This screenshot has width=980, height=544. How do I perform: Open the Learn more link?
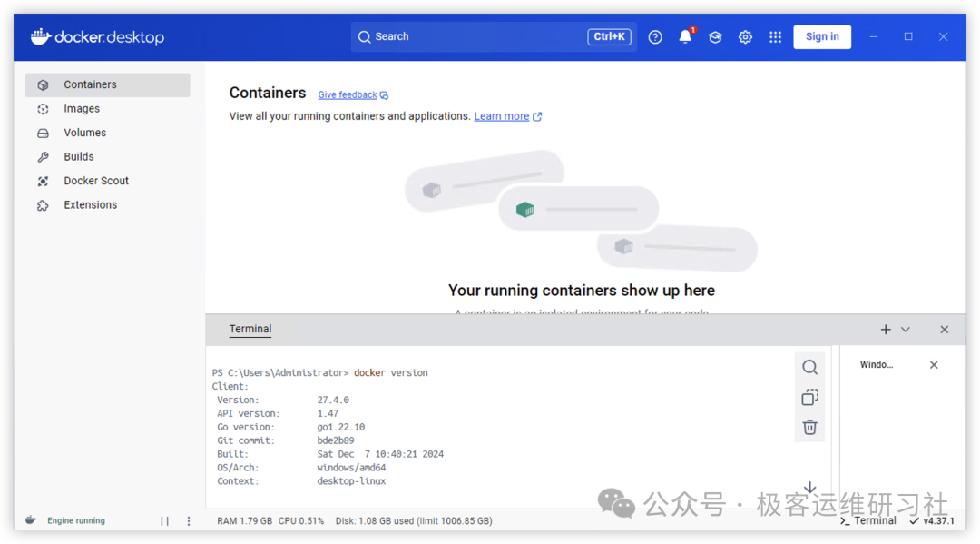(x=507, y=116)
